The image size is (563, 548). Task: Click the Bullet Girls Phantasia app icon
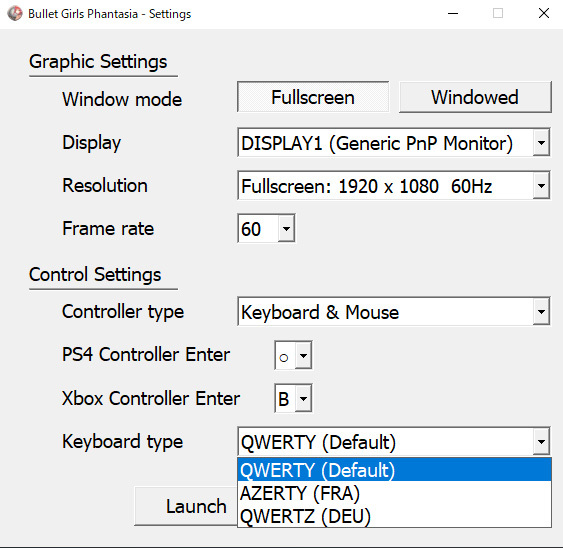coord(15,14)
